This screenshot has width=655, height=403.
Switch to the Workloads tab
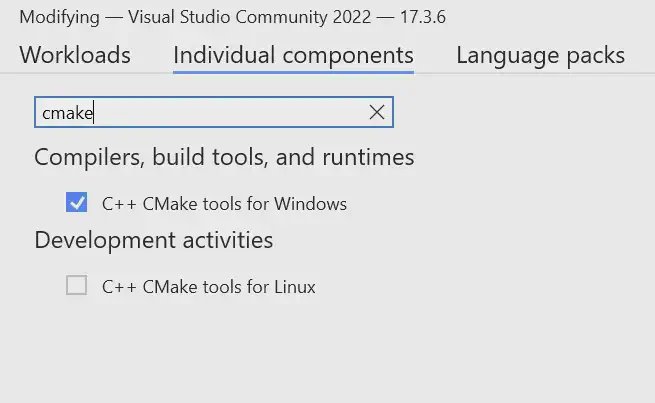(75, 55)
